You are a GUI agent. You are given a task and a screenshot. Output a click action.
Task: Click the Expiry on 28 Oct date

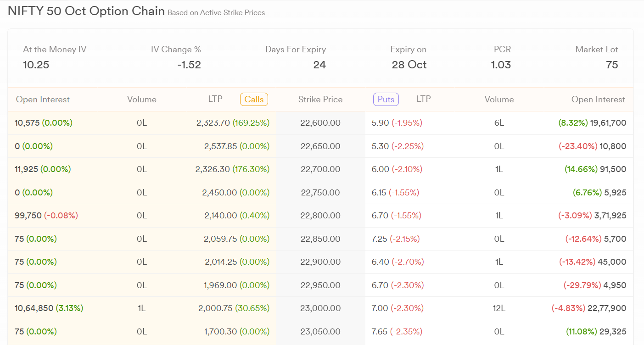409,65
